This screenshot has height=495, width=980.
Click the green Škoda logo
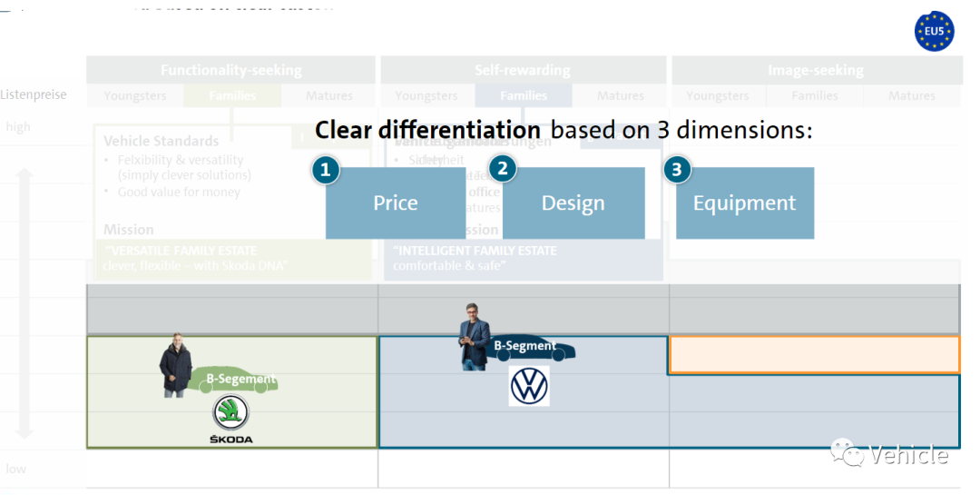point(230,412)
